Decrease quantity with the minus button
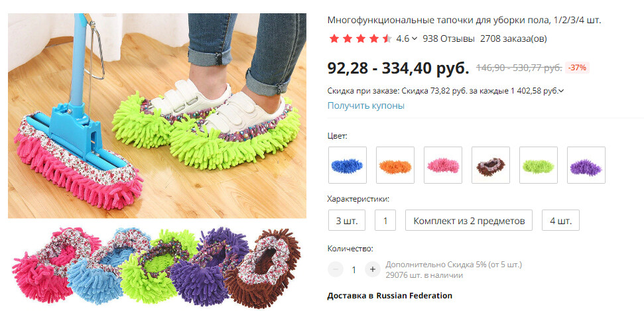Viewport: 644px width, 311px height. [x=336, y=269]
